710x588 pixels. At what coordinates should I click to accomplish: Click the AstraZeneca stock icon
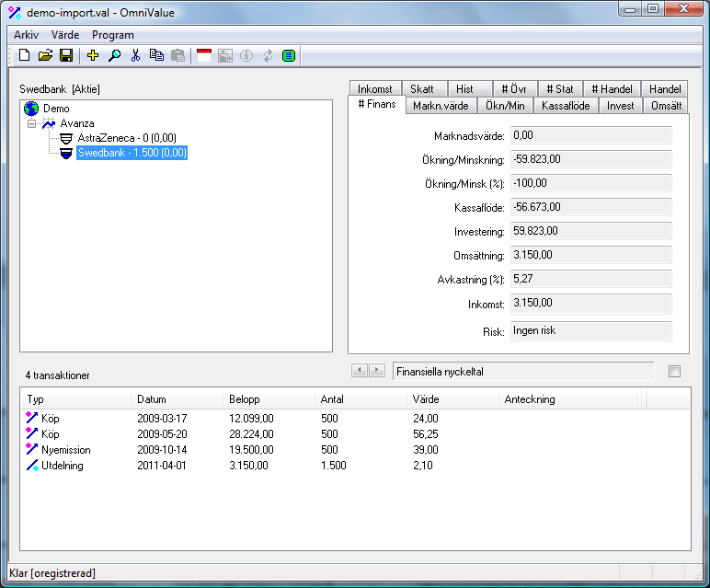tap(66, 138)
